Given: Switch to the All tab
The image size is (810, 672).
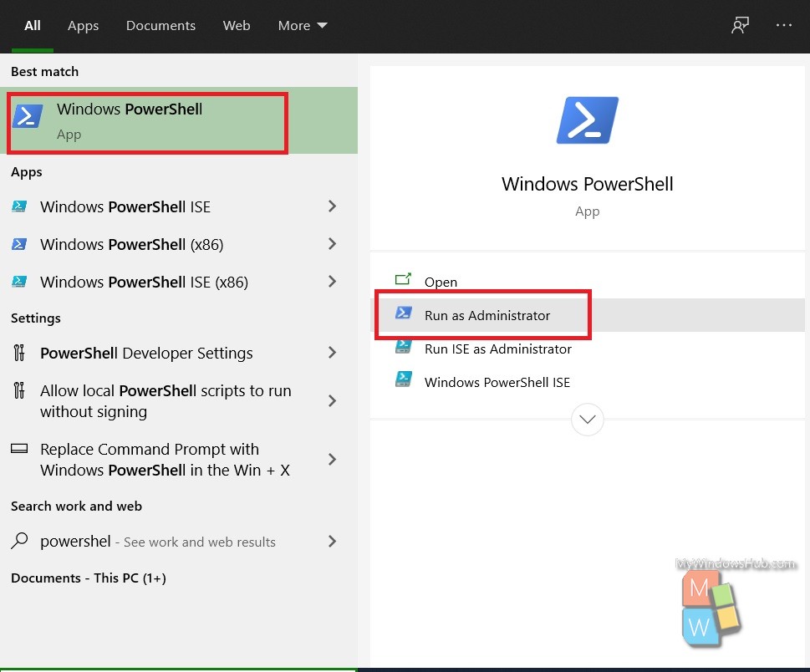Looking at the screenshot, I should (x=32, y=25).
